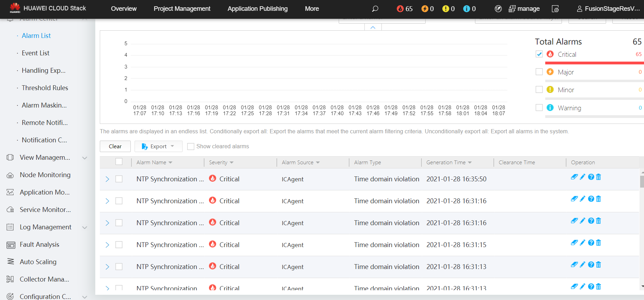Viewport: 644px width, 300px height.
Task: Open Node Monitoring via its sidebar icon
Action: point(10,175)
